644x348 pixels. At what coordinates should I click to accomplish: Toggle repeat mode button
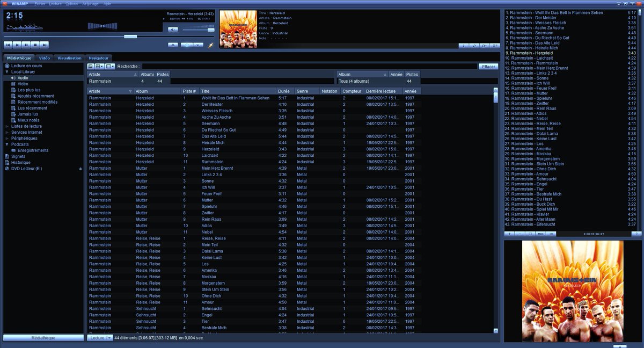198,45
